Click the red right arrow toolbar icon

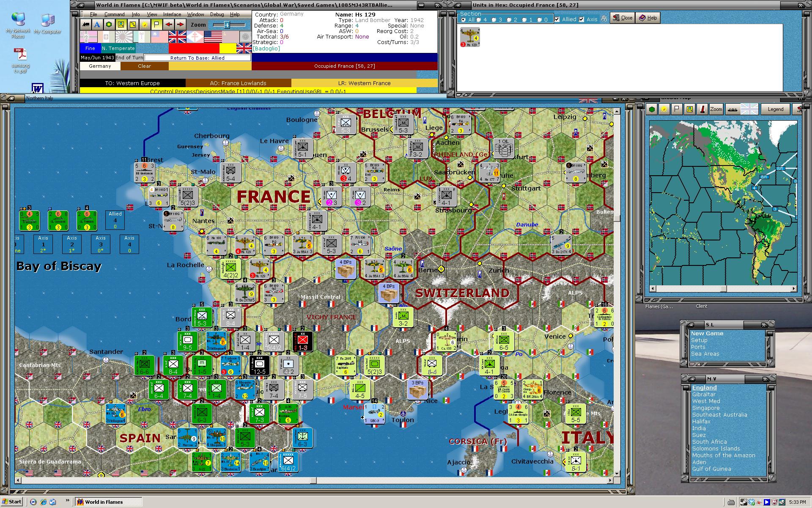pyautogui.click(x=181, y=25)
